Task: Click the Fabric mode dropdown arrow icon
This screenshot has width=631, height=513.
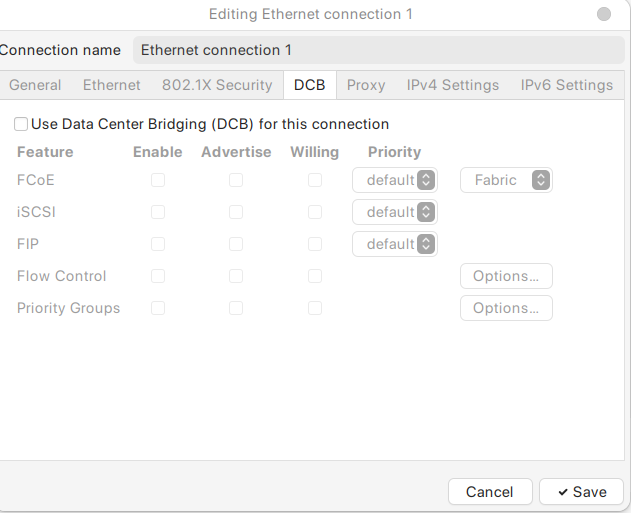Action: 540,180
